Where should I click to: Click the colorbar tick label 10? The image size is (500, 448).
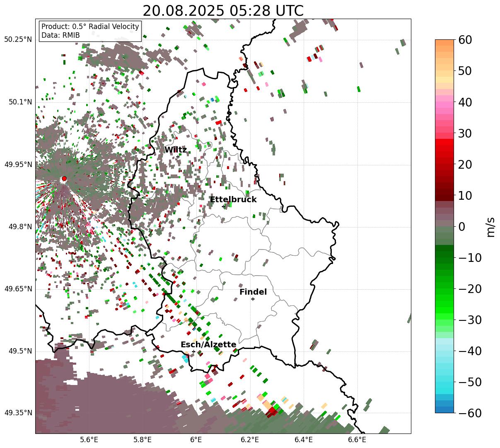tap(465, 196)
